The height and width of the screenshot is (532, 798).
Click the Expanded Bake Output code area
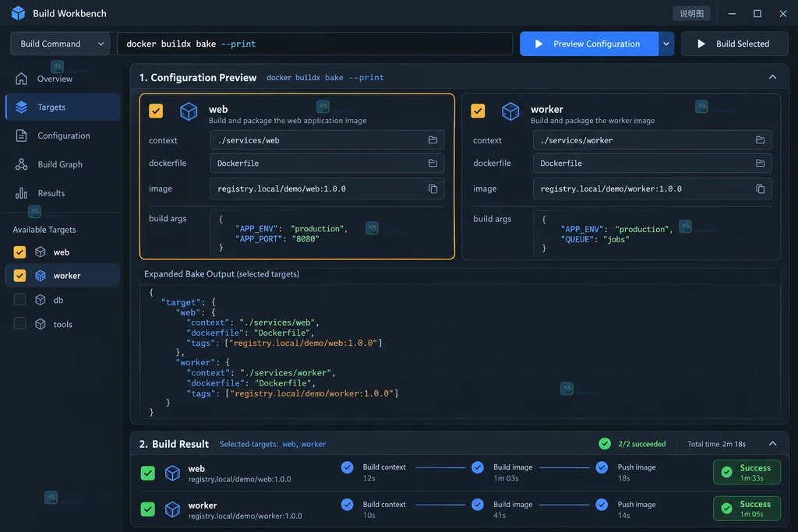click(460, 351)
